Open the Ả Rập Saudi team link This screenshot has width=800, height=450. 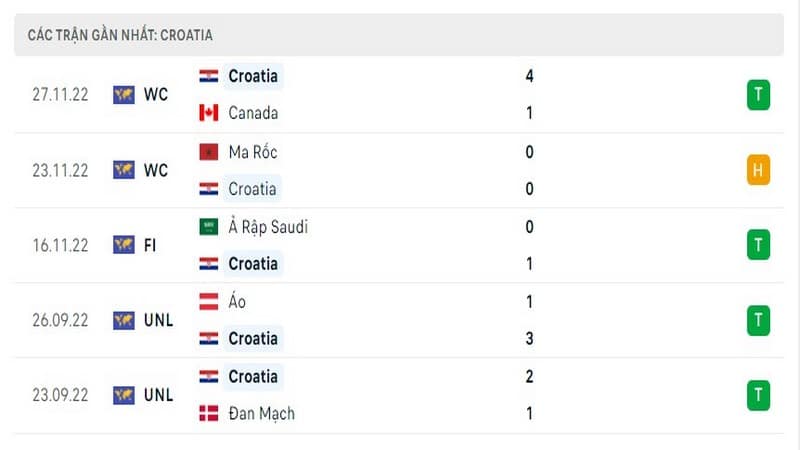pyautogui.click(x=268, y=227)
